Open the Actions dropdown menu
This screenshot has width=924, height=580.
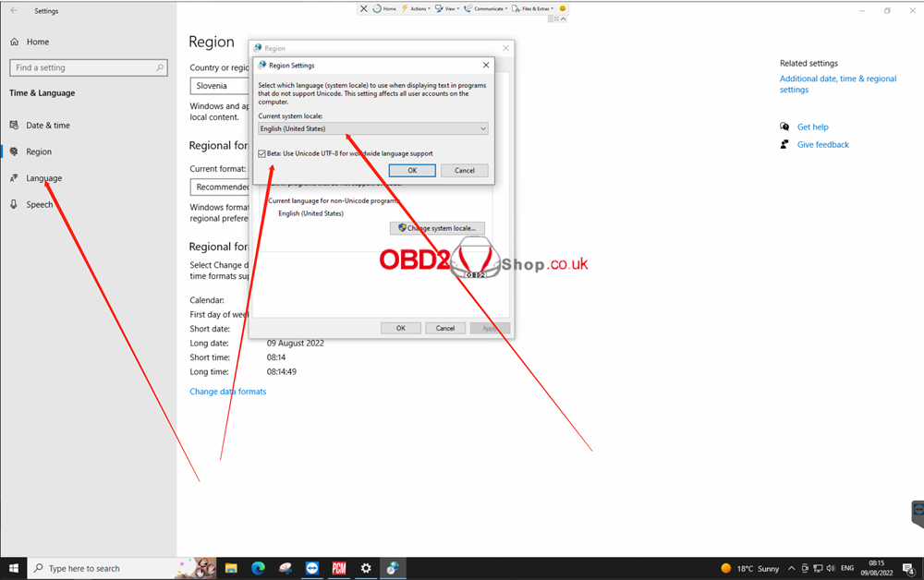(416, 8)
